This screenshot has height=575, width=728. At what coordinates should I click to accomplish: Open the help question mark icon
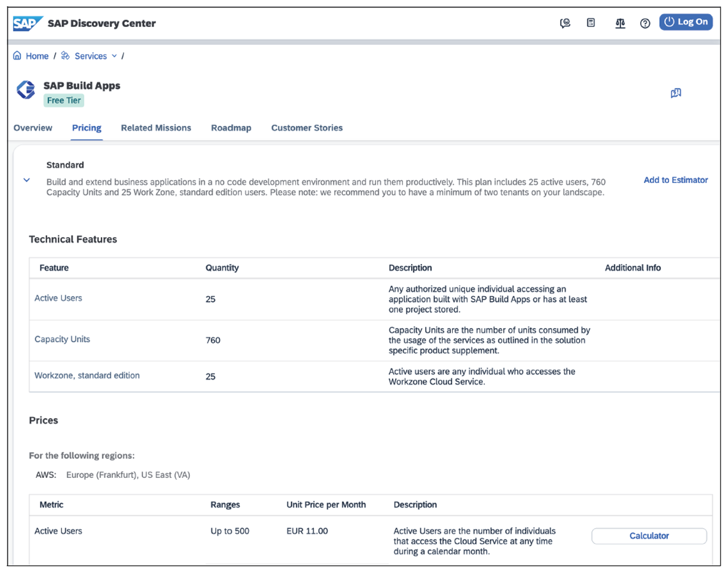click(x=644, y=22)
